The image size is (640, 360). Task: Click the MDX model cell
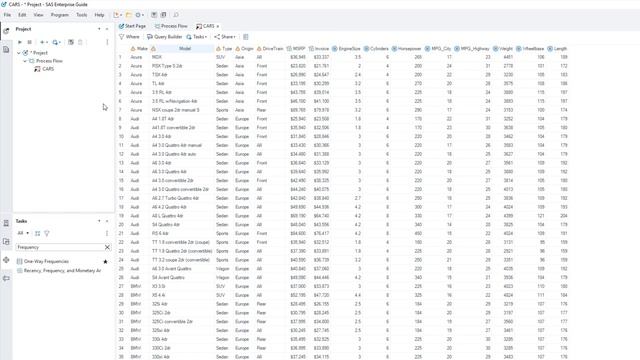pyautogui.click(x=182, y=57)
